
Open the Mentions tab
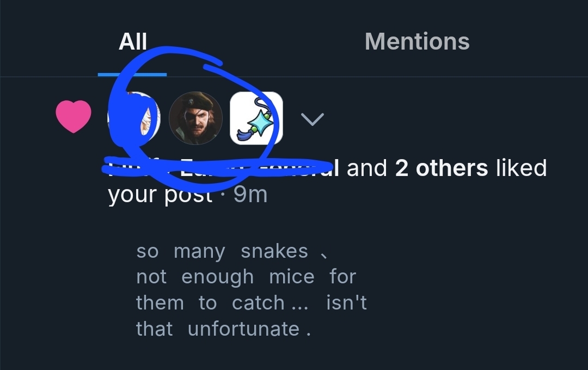[x=417, y=42]
